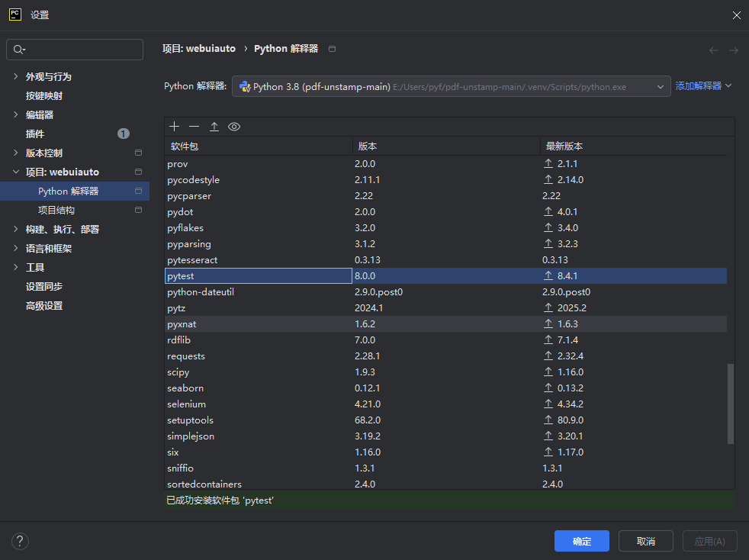This screenshot has height=560, width=749.
Task: Click the 项目: webuiauto breadcrumb
Action: coord(199,49)
